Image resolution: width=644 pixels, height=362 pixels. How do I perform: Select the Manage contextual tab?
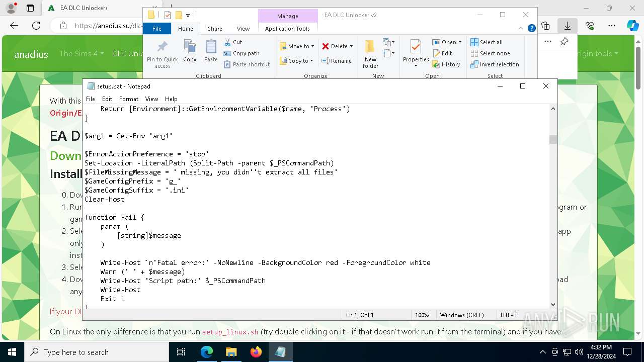[x=288, y=16]
